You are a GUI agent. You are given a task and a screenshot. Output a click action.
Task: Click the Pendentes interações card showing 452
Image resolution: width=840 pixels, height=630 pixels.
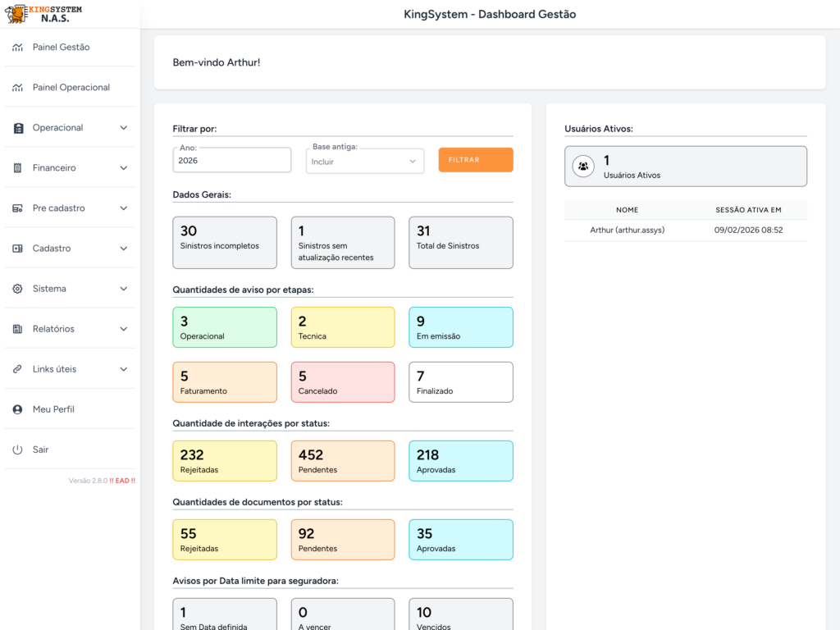(342, 461)
